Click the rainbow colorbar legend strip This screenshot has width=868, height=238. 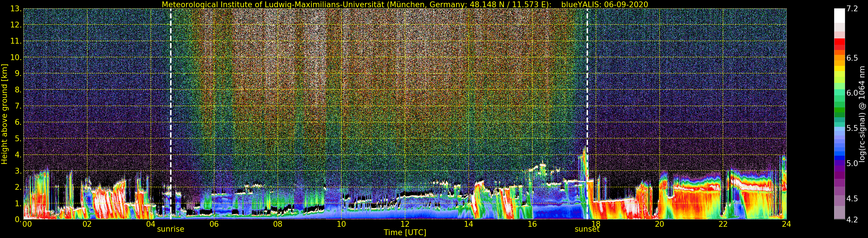839,114
